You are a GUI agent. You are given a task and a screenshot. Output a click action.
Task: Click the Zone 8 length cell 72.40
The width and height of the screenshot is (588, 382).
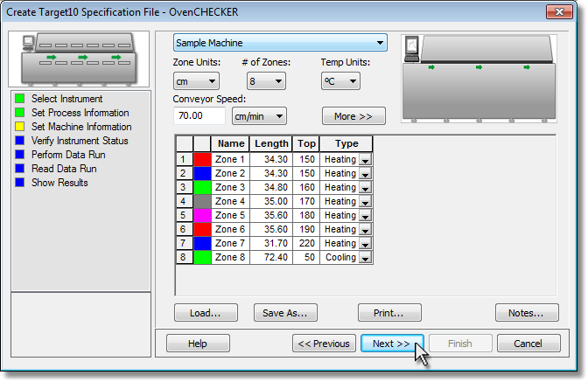point(271,257)
